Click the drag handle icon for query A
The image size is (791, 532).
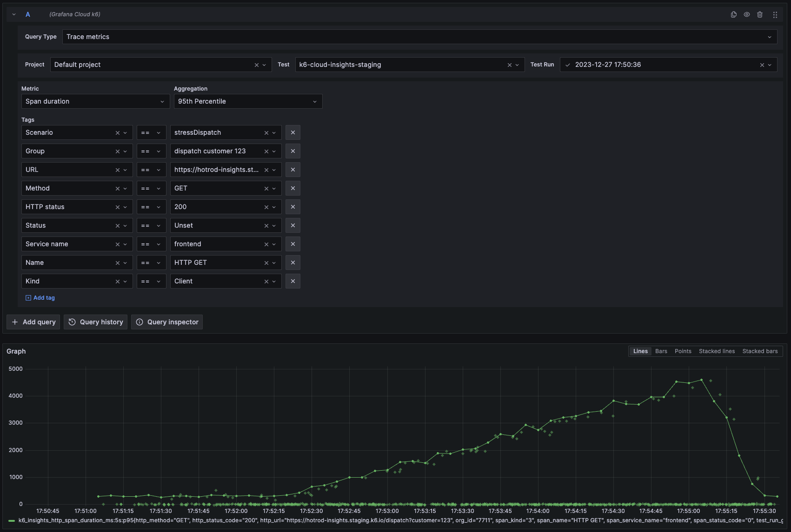(x=775, y=14)
